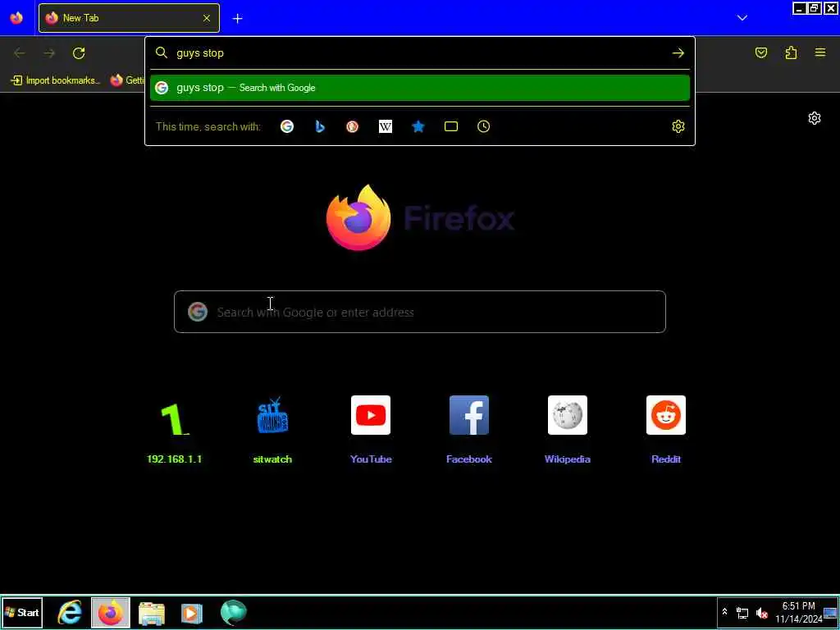Search this time with Bing icon
840x630 pixels.
(320, 126)
